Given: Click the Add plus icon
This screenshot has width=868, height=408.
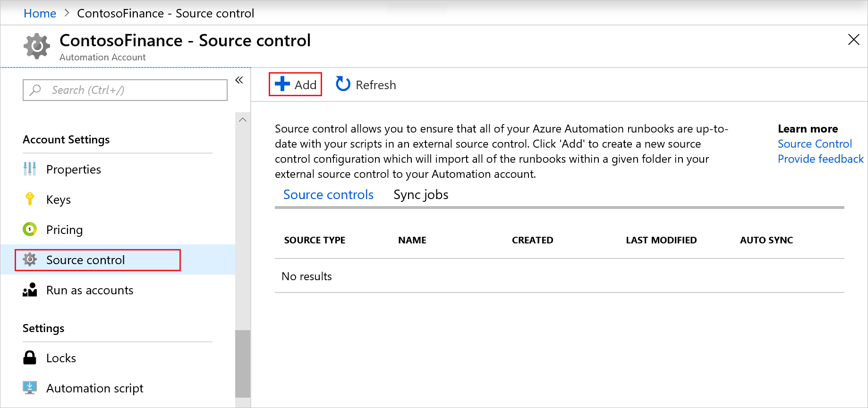Looking at the screenshot, I should (282, 84).
